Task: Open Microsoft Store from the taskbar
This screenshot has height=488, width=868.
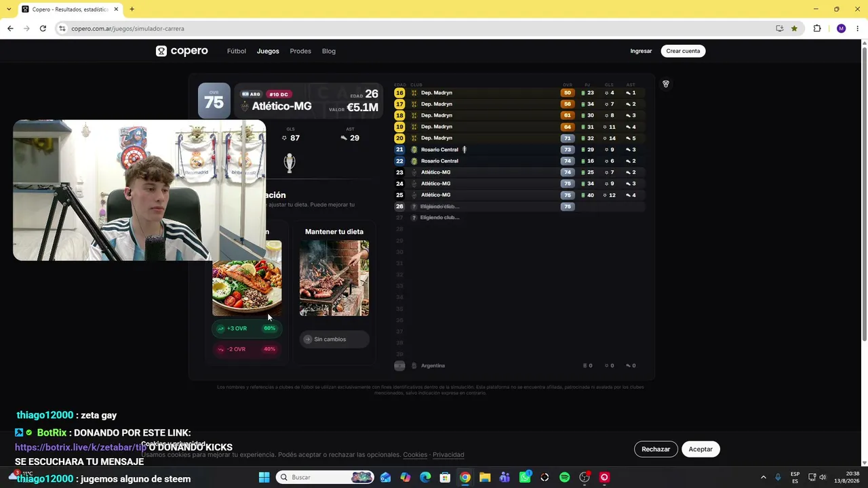Action: pyautogui.click(x=445, y=477)
